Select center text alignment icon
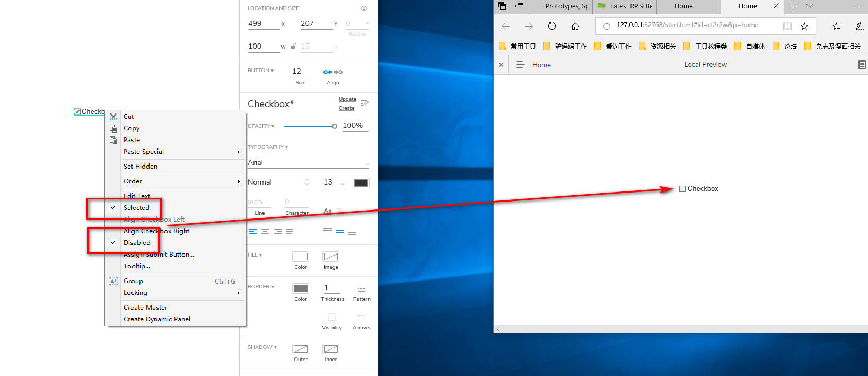This screenshot has height=376, width=868. pos(265,231)
